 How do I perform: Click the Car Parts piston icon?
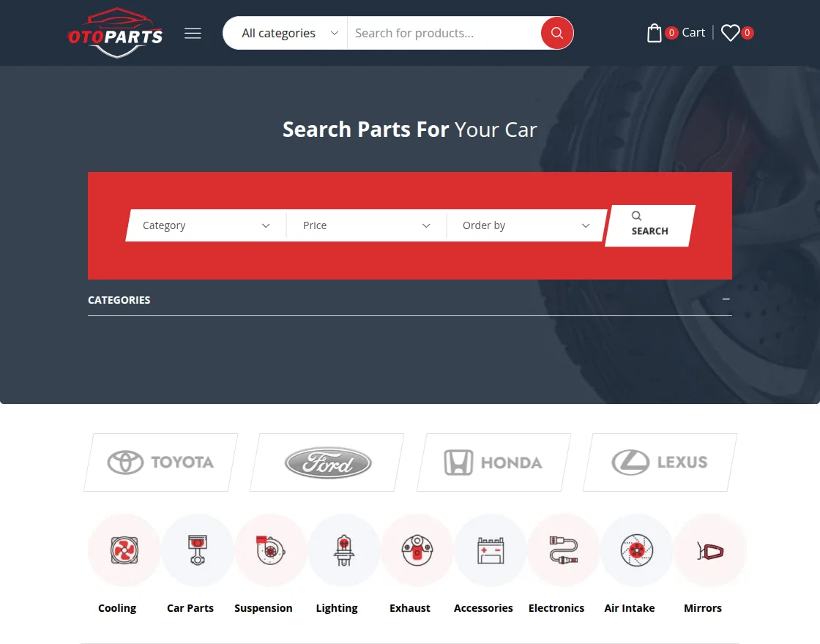pyautogui.click(x=197, y=550)
